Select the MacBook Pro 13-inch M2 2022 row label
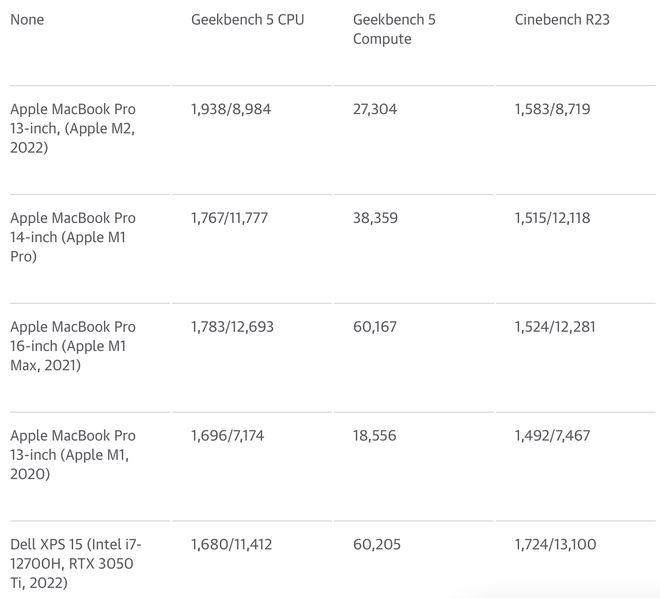Screen dimensions: 660x598 (x=73, y=128)
